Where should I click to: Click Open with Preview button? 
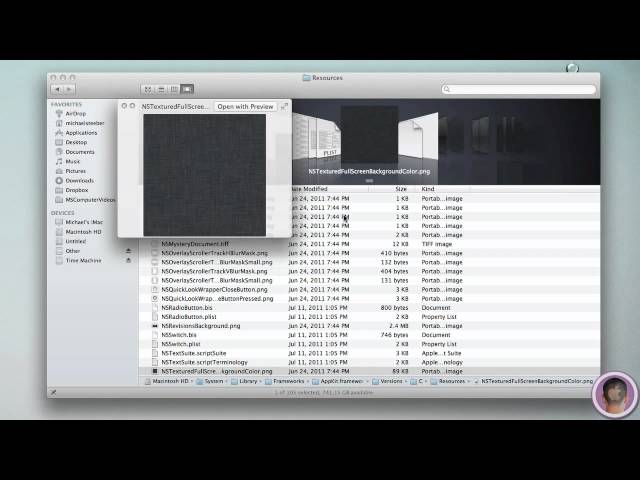[245, 106]
